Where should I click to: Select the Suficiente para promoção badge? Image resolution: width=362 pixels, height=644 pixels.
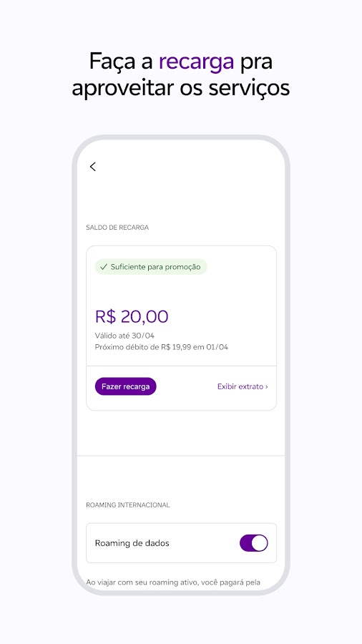pyautogui.click(x=151, y=267)
